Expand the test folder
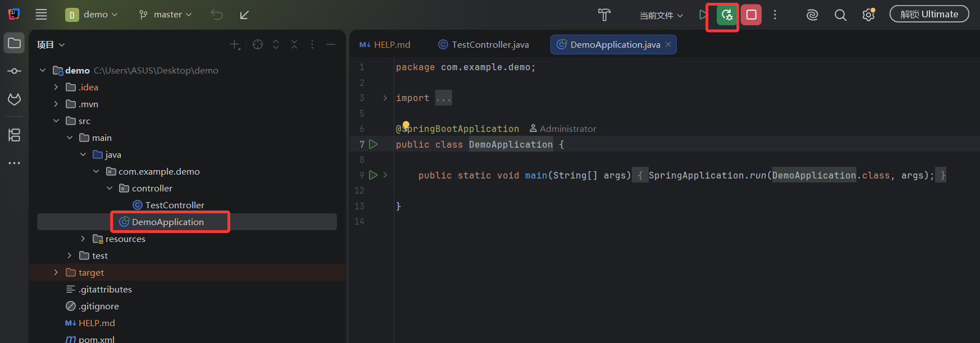Image resolution: width=980 pixels, height=343 pixels. 70,255
